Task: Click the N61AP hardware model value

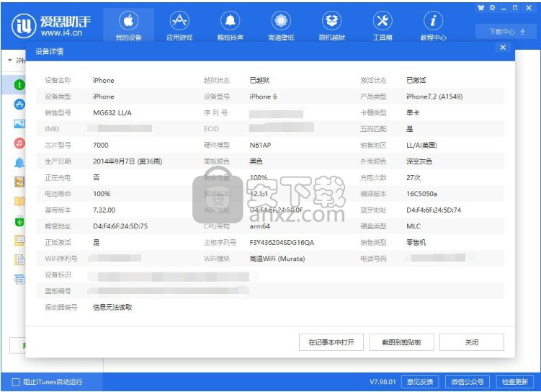Action: click(260, 146)
